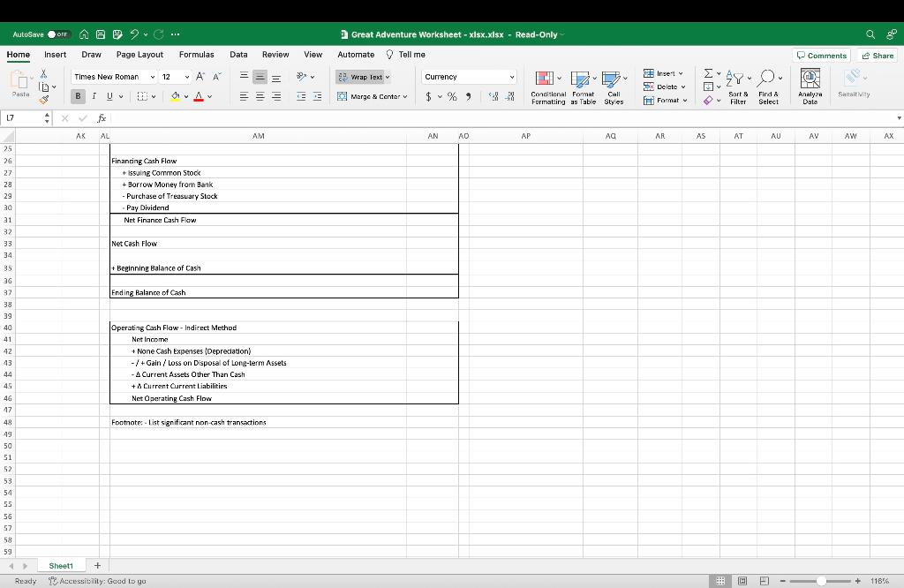Open the Format cells menu
This screenshot has width=904, height=588.
(666, 101)
